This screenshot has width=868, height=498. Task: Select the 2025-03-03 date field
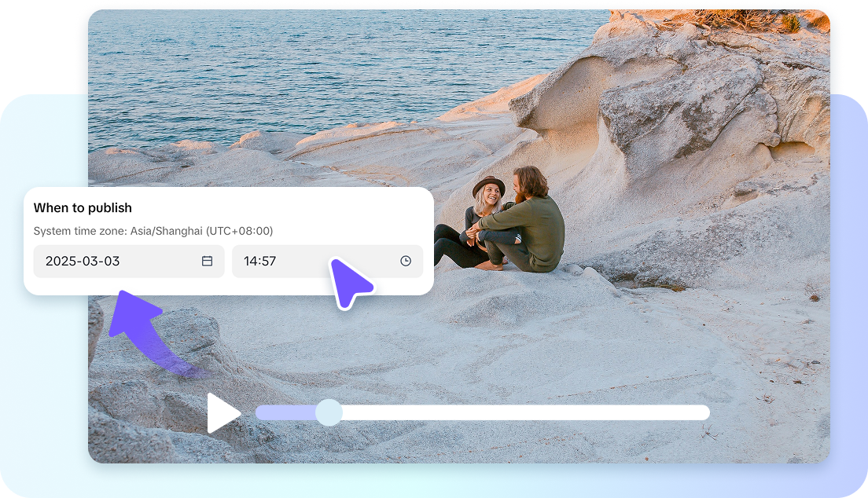[x=129, y=261]
